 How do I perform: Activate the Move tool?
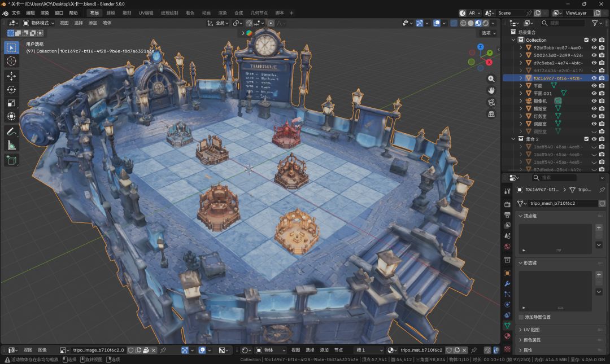click(11, 76)
